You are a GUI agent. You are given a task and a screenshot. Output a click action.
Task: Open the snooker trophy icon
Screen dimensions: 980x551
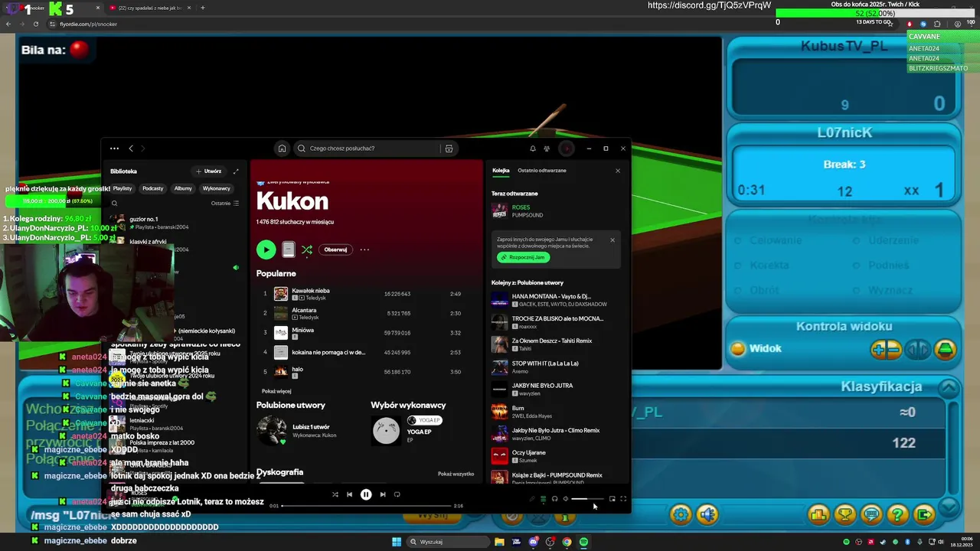pyautogui.click(x=845, y=514)
